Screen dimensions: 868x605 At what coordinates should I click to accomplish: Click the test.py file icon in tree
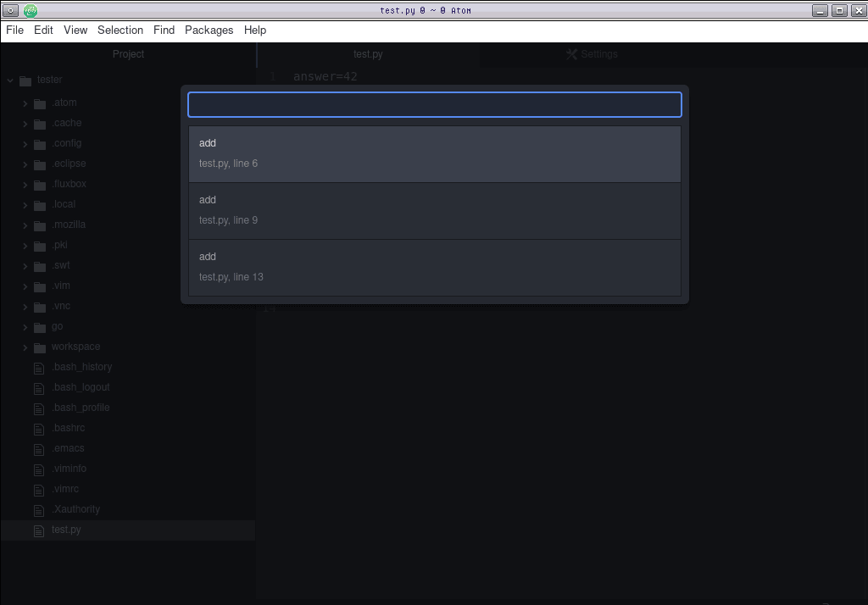click(39, 530)
